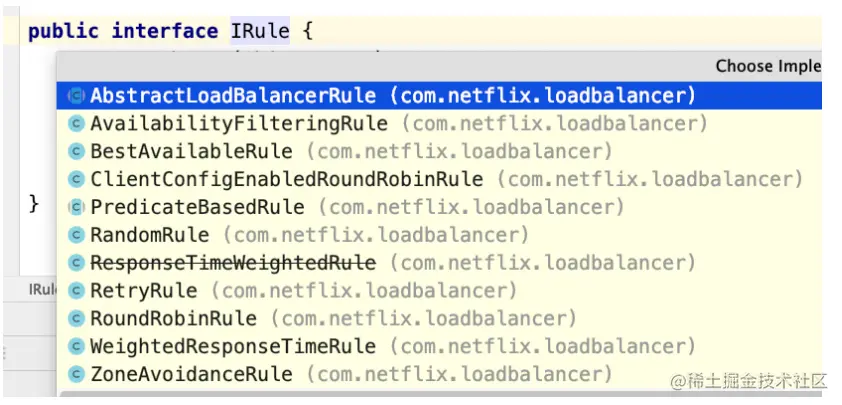Click the ZoneAvoidanceRule class icon
Viewport: 842px width, 405px height.
point(76,374)
